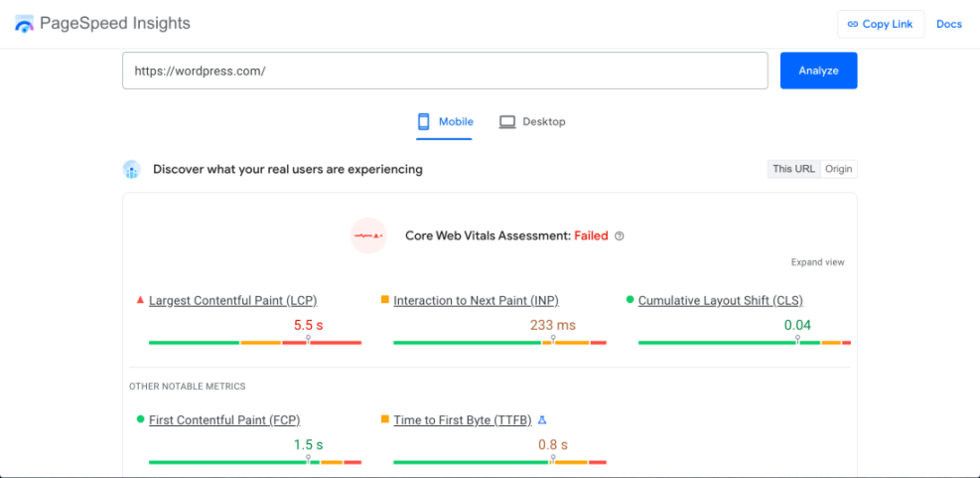Click the PageSpeed Insights logo icon

(25, 24)
